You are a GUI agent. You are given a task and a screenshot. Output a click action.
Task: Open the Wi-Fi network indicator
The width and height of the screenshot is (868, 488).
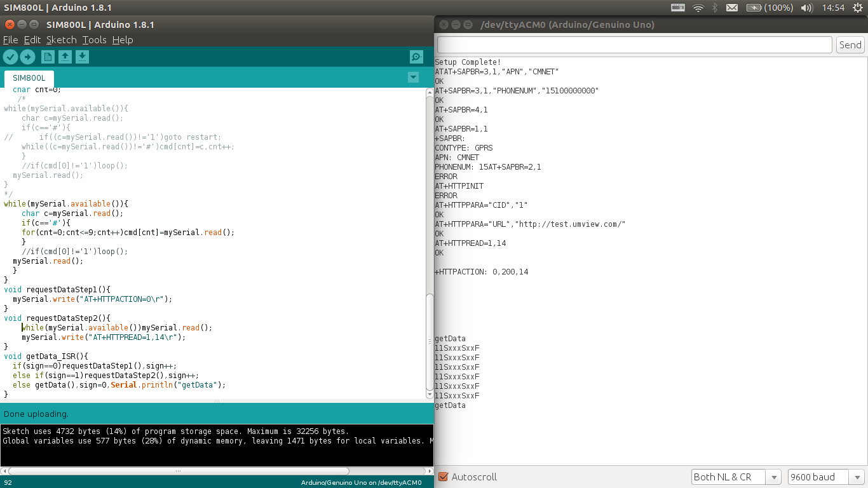click(x=698, y=8)
